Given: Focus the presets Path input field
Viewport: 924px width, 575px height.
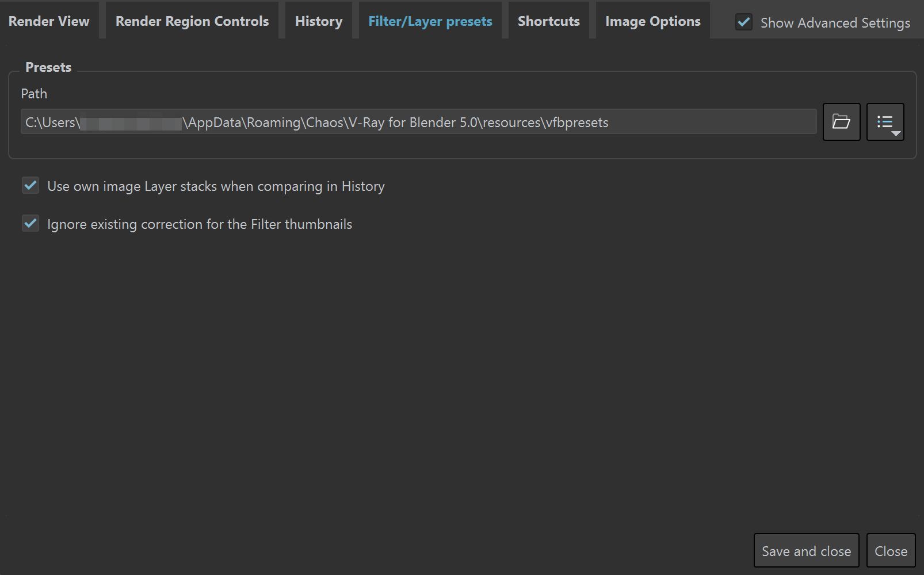Looking at the screenshot, I should coord(419,122).
